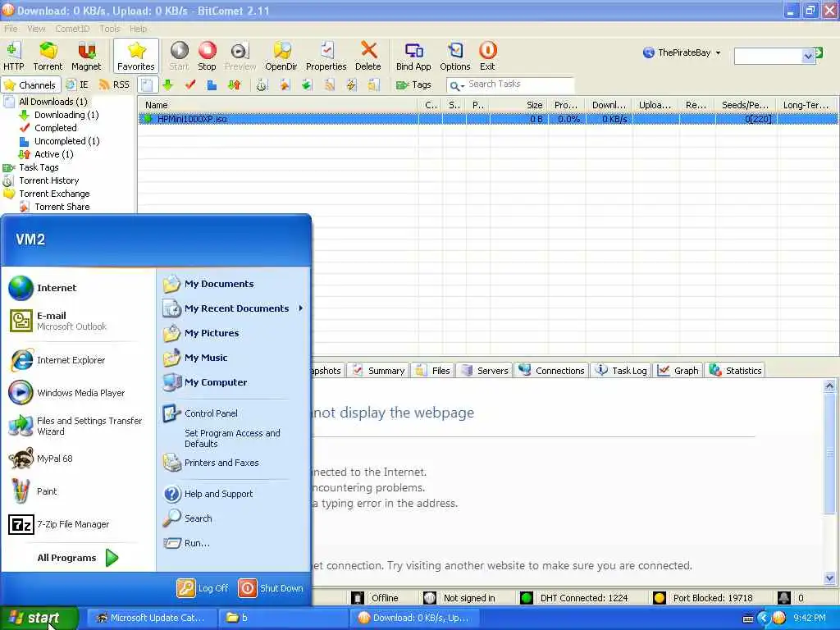Filter tasks by red completed checkmark
The image size is (840, 630).
(189, 84)
